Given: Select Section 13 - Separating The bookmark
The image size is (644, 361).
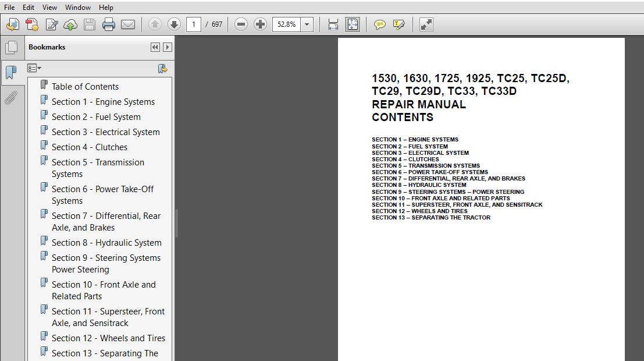Looking at the screenshot, I should 105,353.
